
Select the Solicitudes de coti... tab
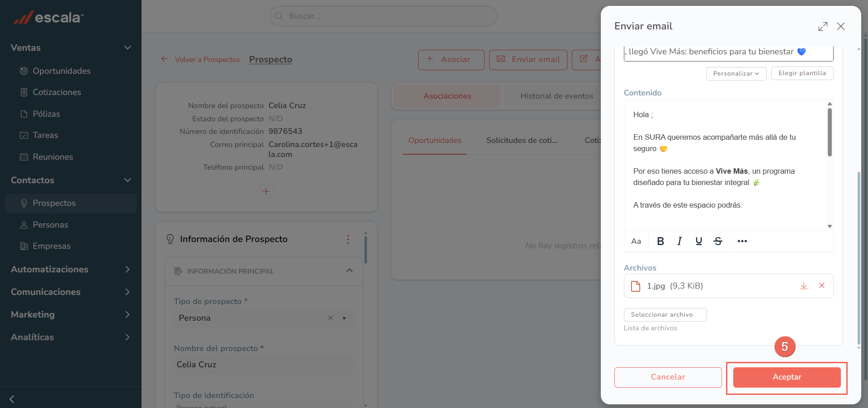click(x=522, y=140)
